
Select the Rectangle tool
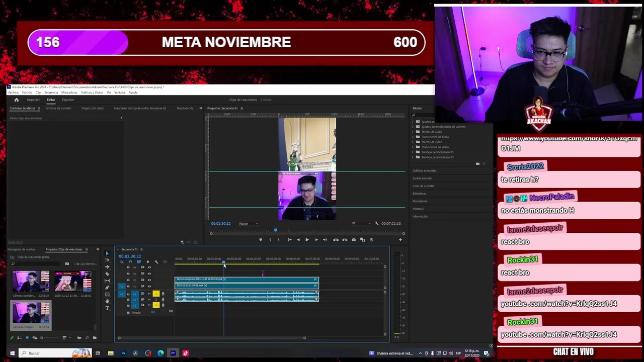click(x=107, y=295)
